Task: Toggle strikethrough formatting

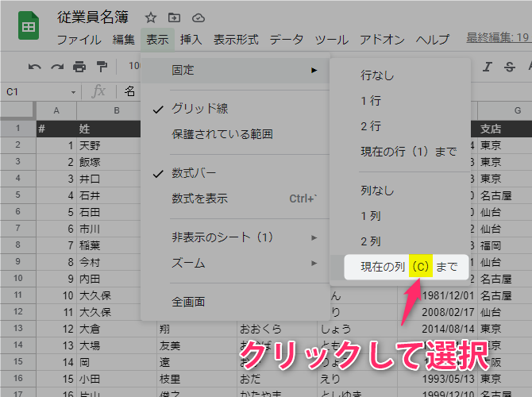Action: [510, 67]
